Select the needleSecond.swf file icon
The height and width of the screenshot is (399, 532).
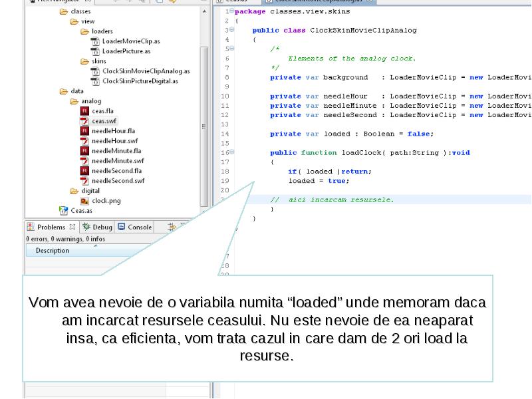tap(84, 181)
